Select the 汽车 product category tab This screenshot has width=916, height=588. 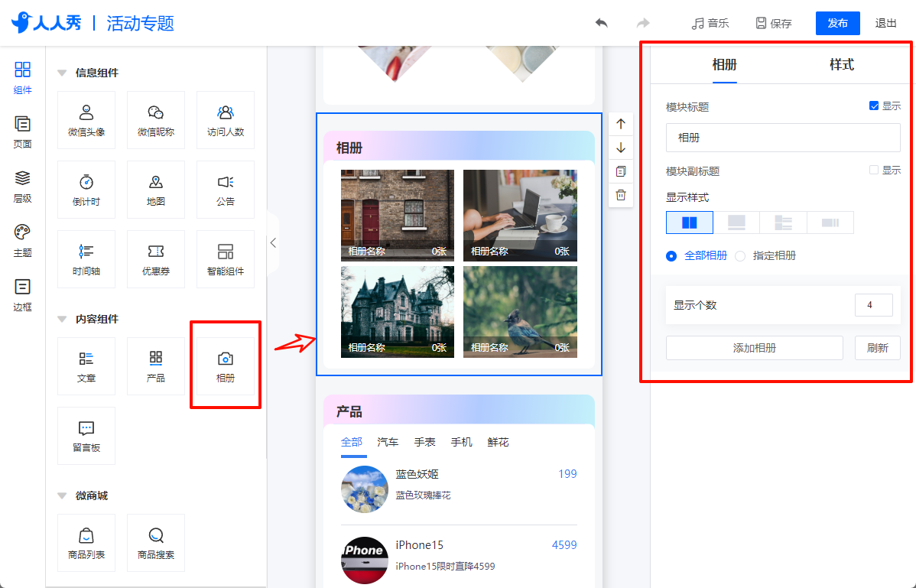click(x=388, y=442)
